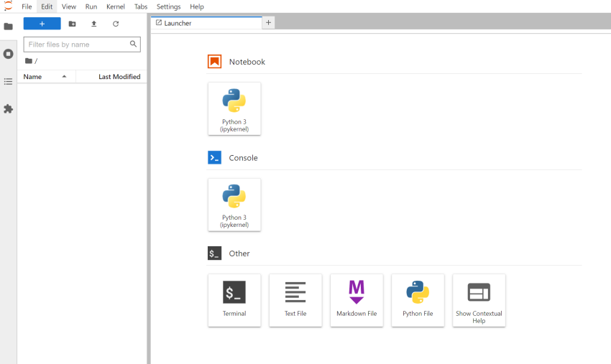Open the File Browser sidebar panel
The height and width of the screenshot is (364, 611).
click(8, 27)
